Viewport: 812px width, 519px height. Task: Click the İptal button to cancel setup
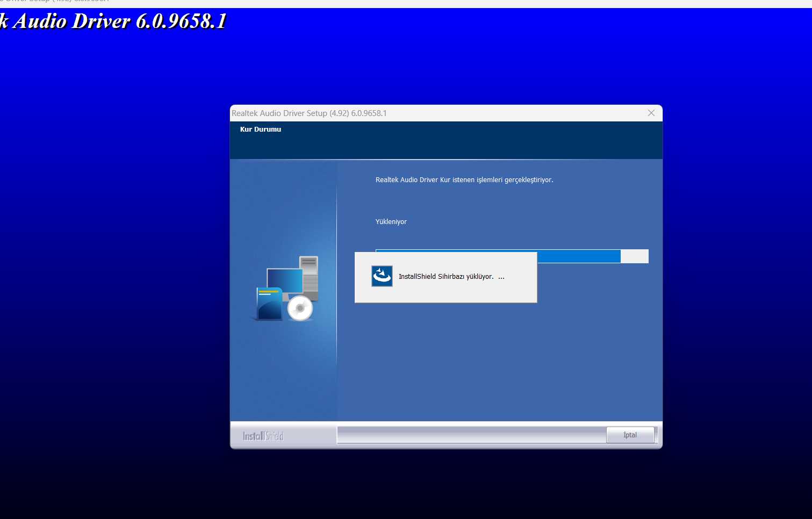[630, 435]
